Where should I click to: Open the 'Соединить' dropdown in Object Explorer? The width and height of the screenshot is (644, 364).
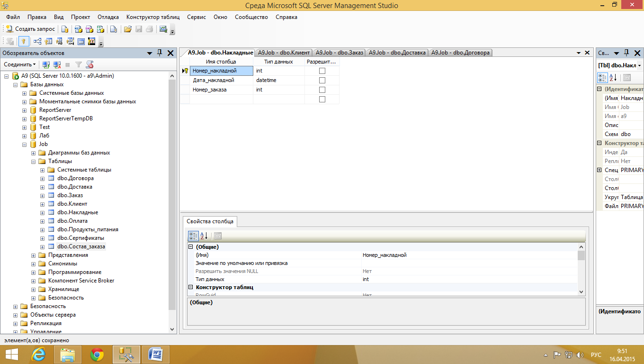[20, 64]
